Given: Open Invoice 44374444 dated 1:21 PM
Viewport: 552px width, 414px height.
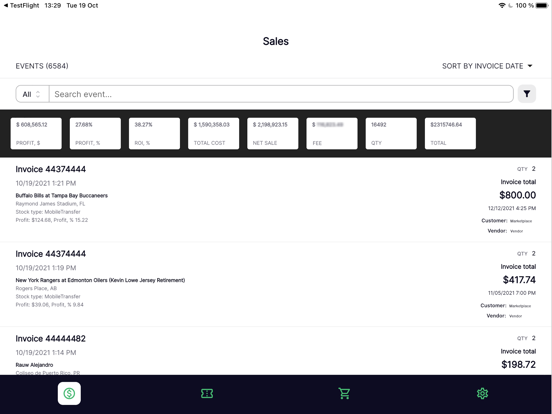Looking at the screenshot, I should tap(276, 200).
